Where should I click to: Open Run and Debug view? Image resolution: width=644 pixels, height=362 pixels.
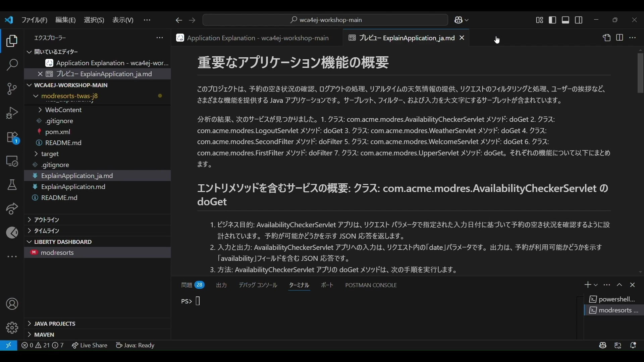12,113
